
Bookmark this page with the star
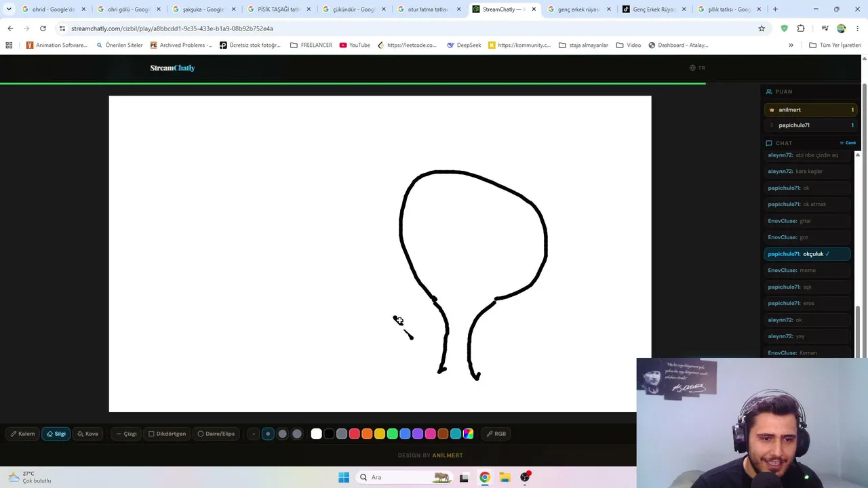coord(762,28)
